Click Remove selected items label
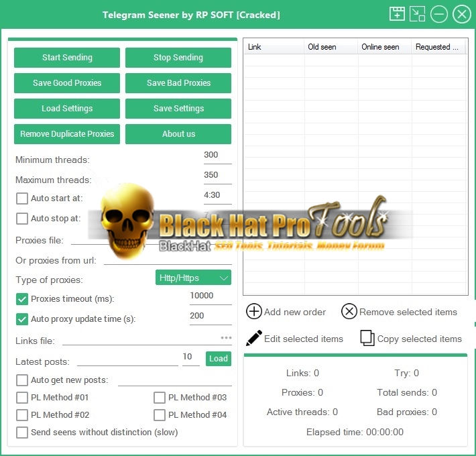 click(x=408, y=312)
